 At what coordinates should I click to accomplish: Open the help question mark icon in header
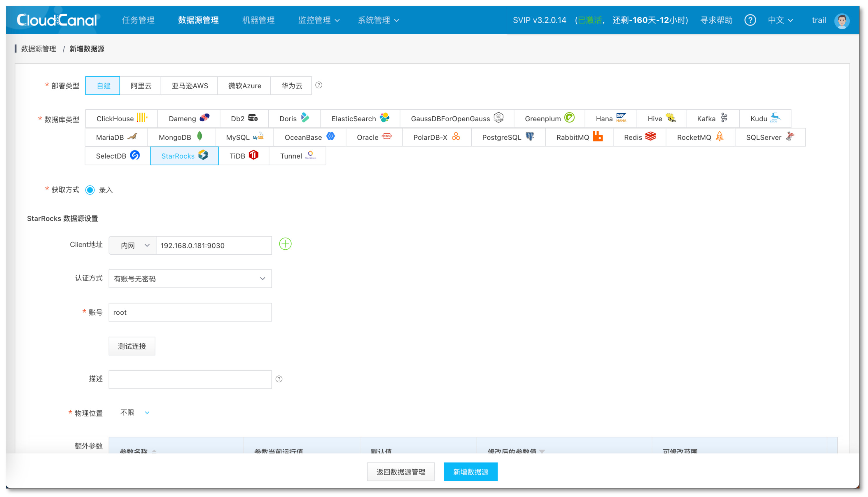(x=750, y=20)
